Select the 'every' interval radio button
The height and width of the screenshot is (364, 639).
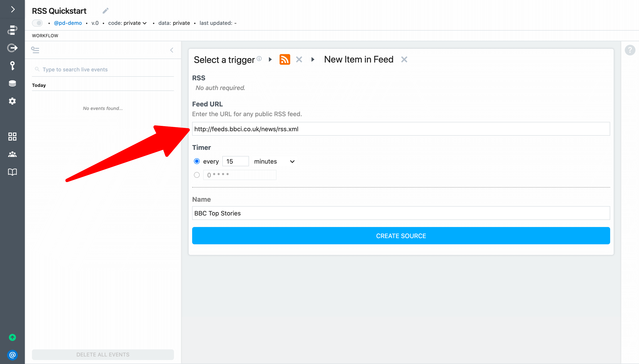197,161
